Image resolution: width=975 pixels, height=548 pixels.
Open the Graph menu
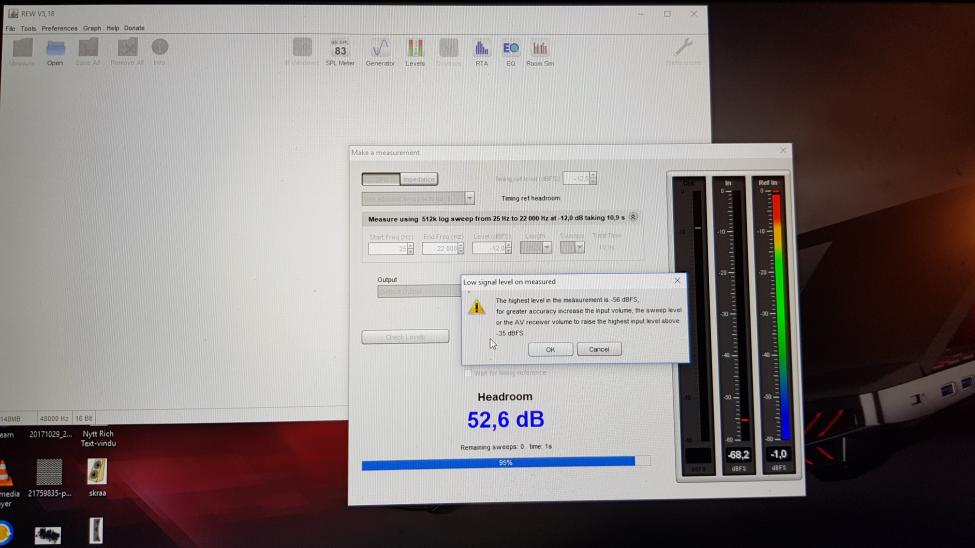pos(92,28)
